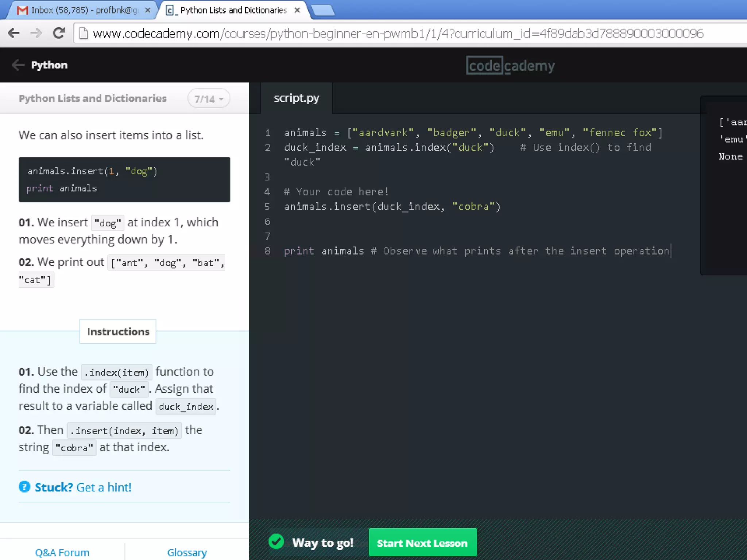747x560 pixels.
Task: Open the Q&A Forum link
Action: click(x=62, y=552)
